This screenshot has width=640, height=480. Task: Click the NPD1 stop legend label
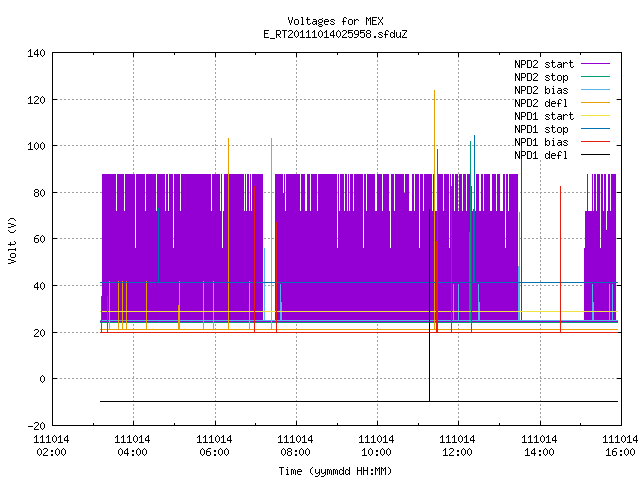pyautogui.click(x=541, y=129)
